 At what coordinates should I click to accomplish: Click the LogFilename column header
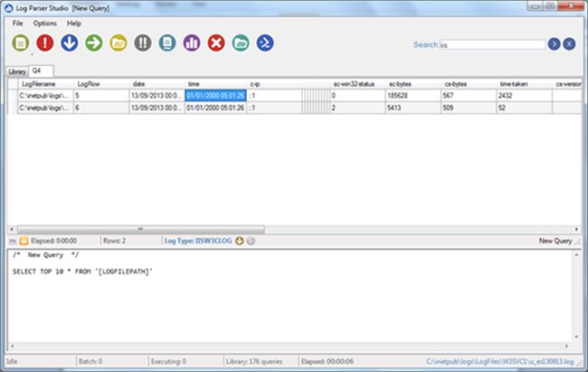click(x=45, y=84)
